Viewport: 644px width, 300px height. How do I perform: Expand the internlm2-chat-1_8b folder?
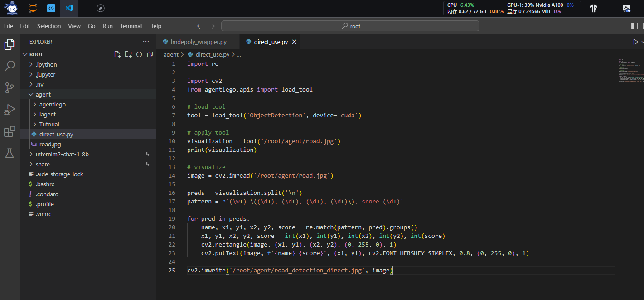31,154
